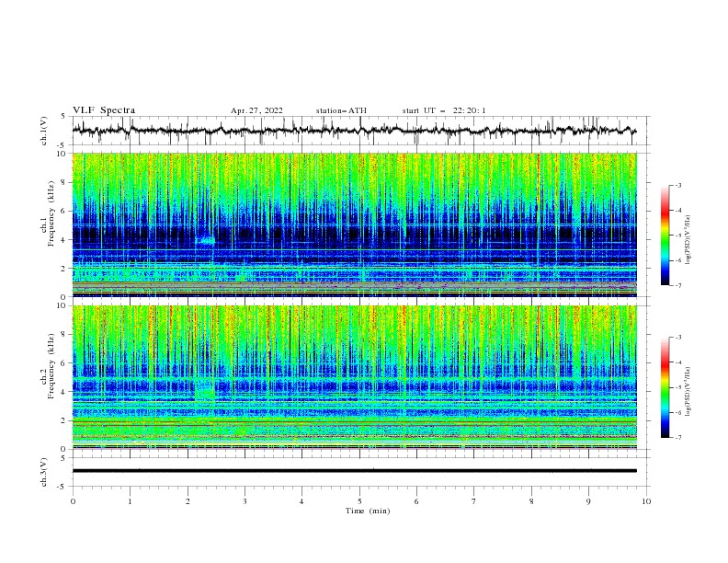Click the "-3" tick on ch.2 color bar

coord(677,338)
